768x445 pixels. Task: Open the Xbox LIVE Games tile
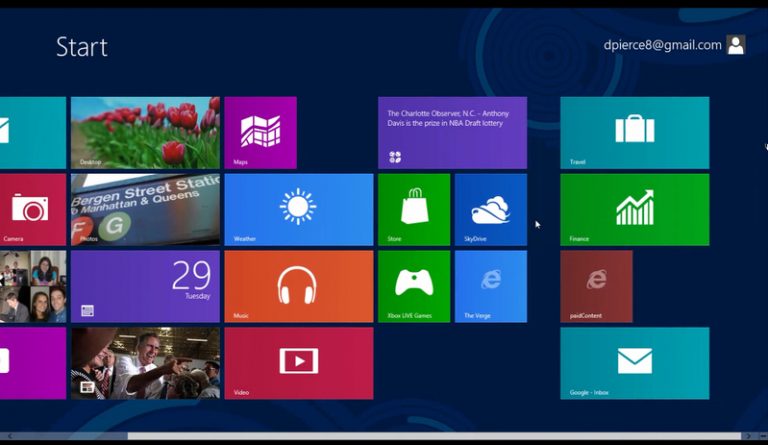[414, 286]
